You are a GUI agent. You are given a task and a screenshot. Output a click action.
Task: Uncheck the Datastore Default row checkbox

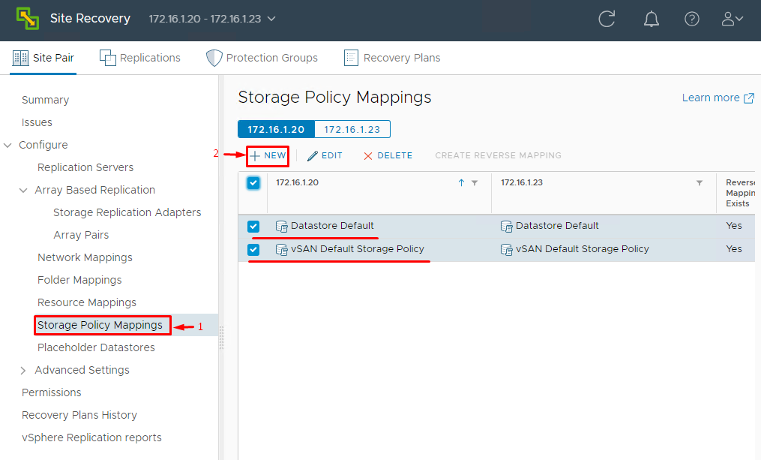tap(253, 227)
